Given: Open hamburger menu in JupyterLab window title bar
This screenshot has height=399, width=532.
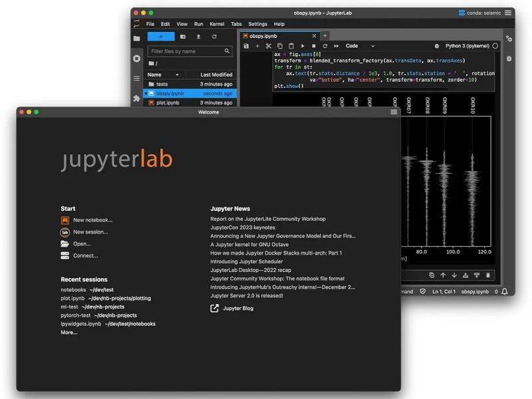Looking at the screenshot, I should 508,13.
